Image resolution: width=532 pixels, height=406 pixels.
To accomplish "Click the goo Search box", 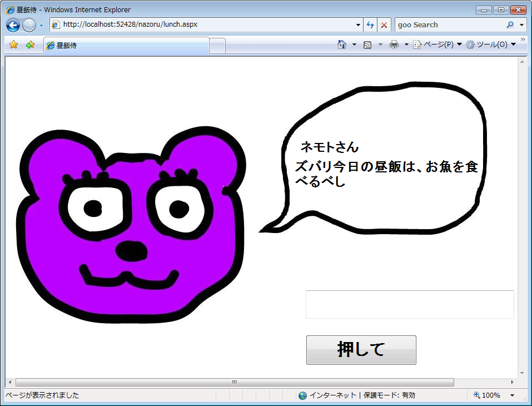I will pos(450,25).
